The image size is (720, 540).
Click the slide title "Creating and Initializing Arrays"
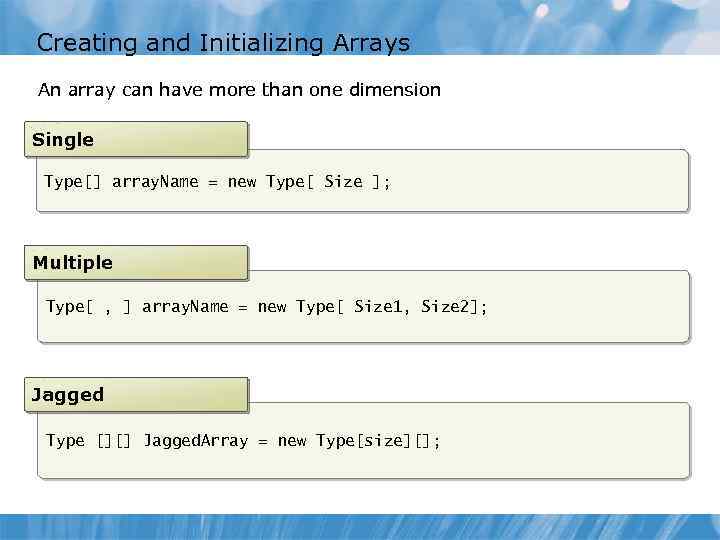[x=223, y=44]
